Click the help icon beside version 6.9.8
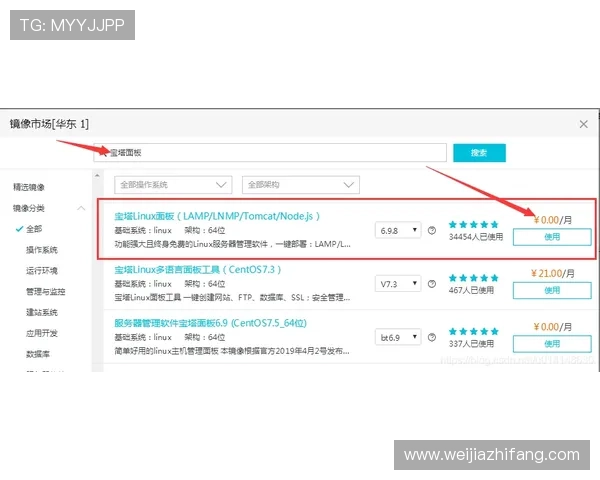Image resolution: width=600 pixels, height=480 pixels. coord(432,230)
